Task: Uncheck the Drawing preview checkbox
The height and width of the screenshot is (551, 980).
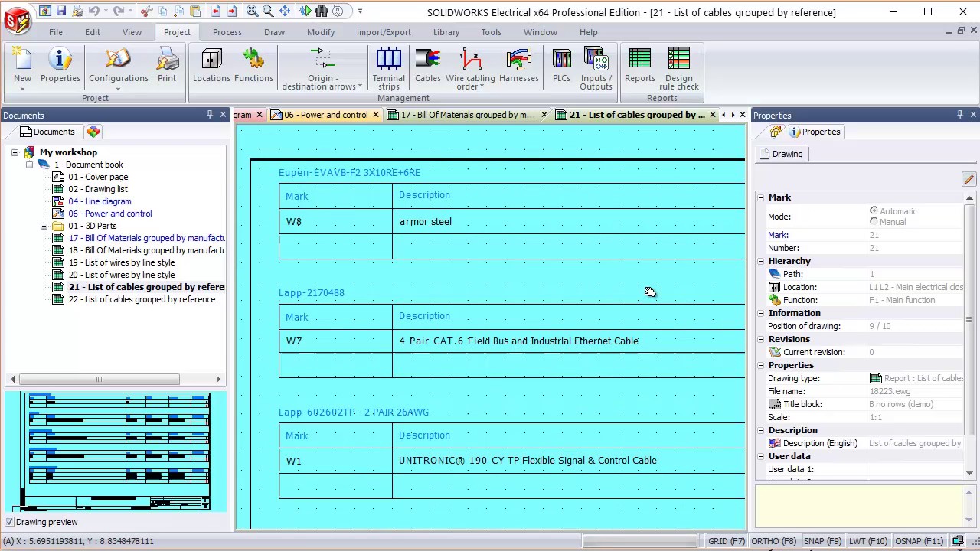Action: point(9,522)
